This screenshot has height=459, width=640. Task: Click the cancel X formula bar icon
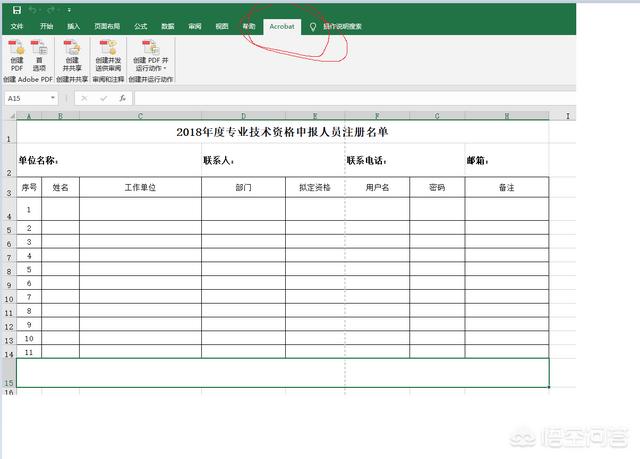(84, 98)
